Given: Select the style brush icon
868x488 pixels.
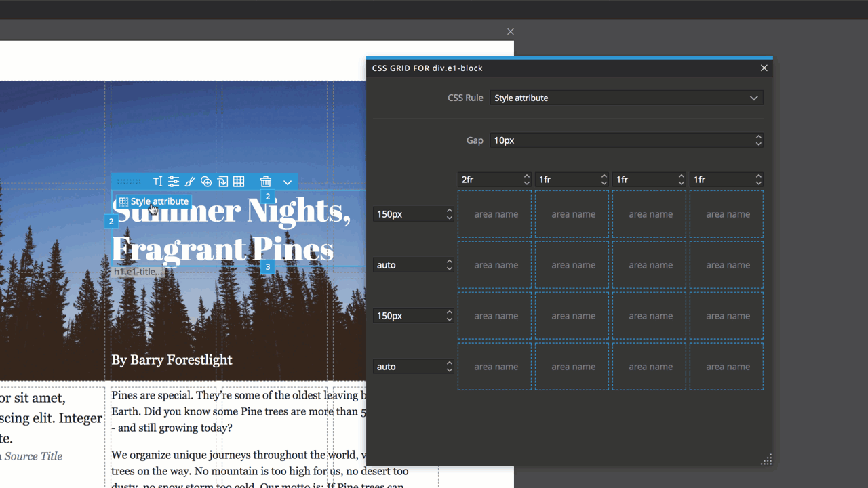Looking at the screenshot, I should pyautogui.click(x=190, y=181).
